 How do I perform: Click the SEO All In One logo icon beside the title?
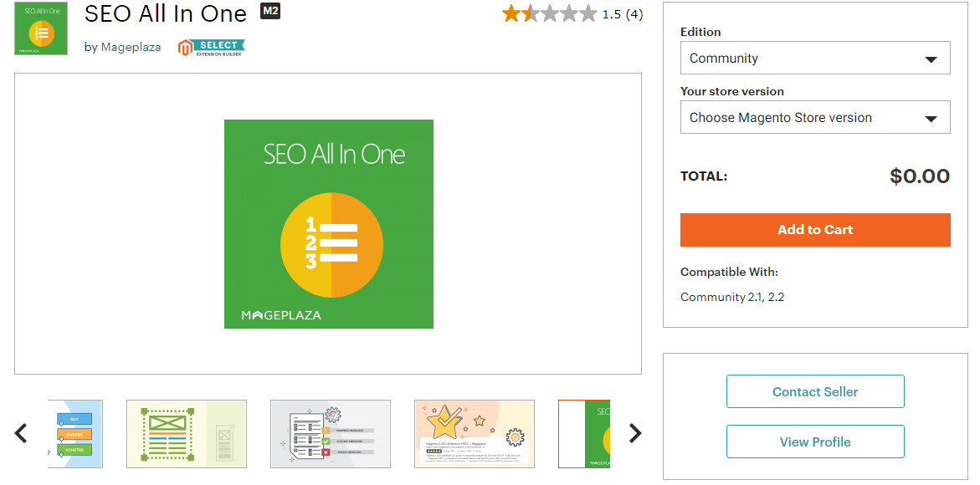41,28
